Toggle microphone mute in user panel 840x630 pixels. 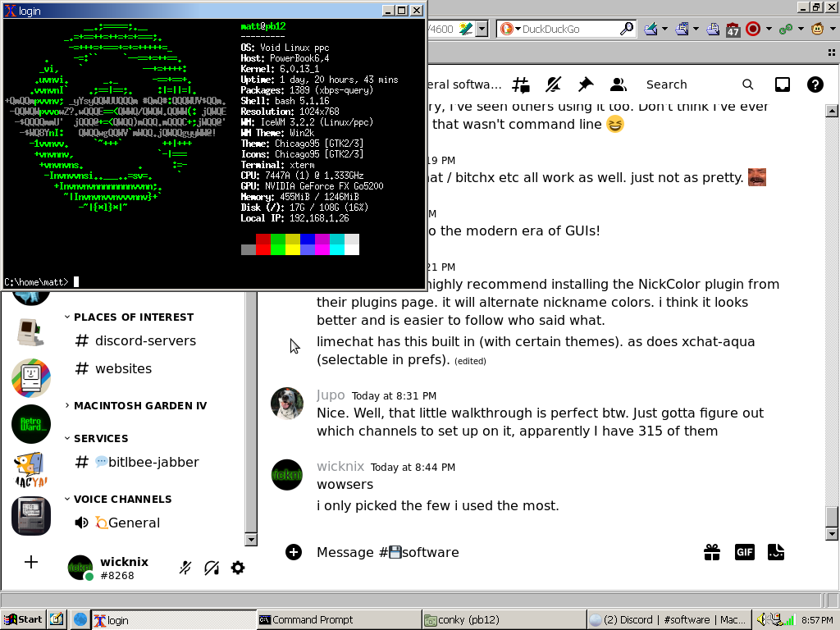click(185, 568)
